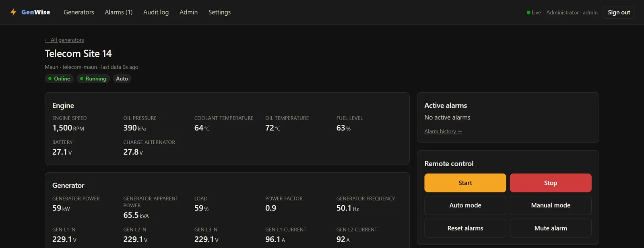Viewport: 644px width, 248px height.
Task: Select the coolant temperature 64 °C value
Action: (x=202, y=128)
